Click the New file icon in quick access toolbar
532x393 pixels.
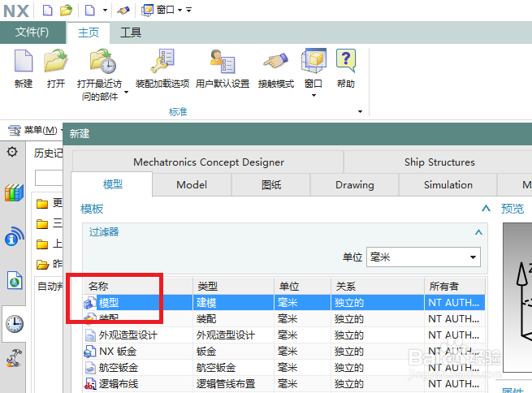coord(47,11)
